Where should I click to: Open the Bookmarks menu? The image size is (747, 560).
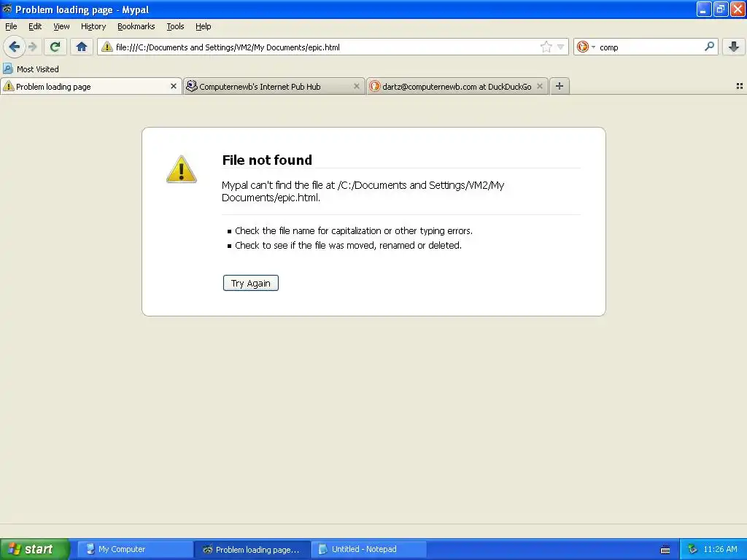[136, 26]
